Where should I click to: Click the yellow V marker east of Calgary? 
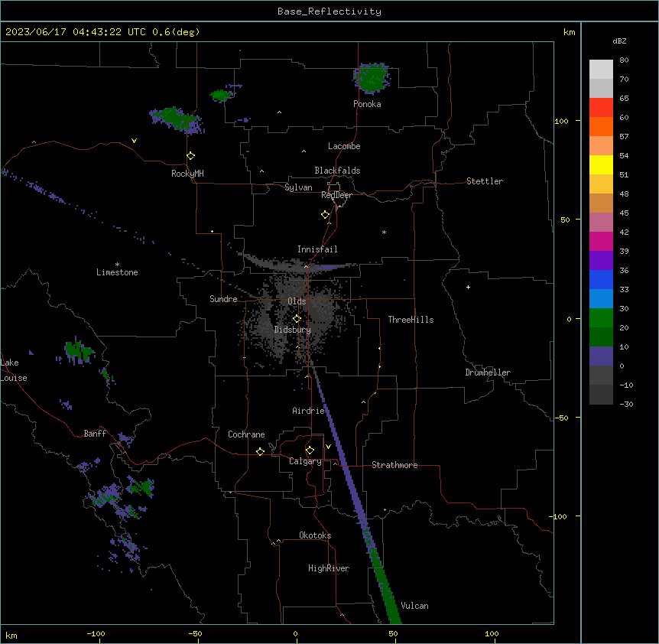tap(328, 447)
